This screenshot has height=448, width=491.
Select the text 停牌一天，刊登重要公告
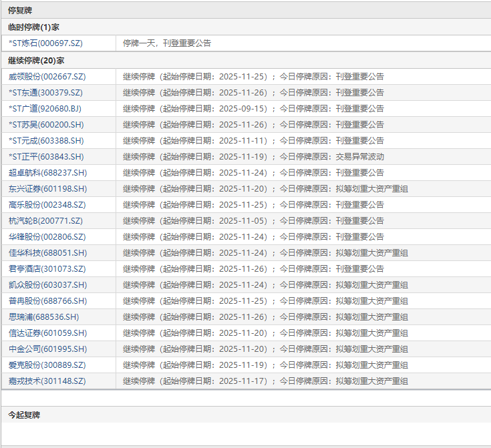[x=167, y=43]
